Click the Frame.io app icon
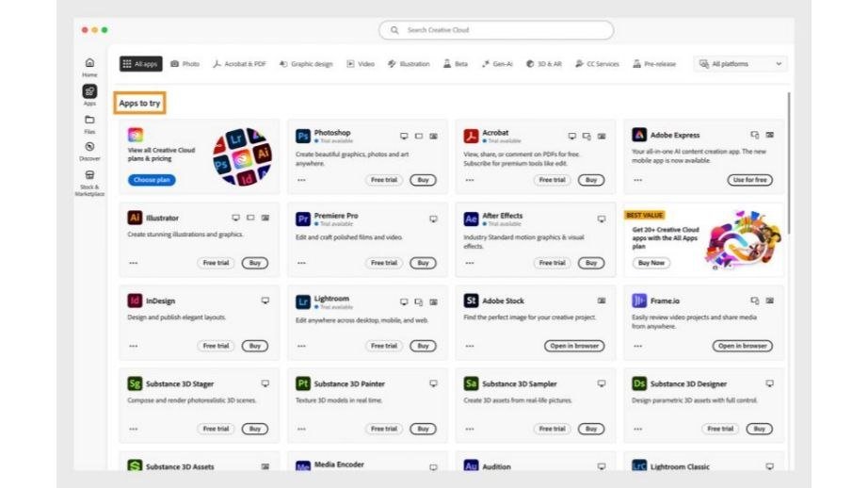Screen dimensions: 868x488 (639, 301)
